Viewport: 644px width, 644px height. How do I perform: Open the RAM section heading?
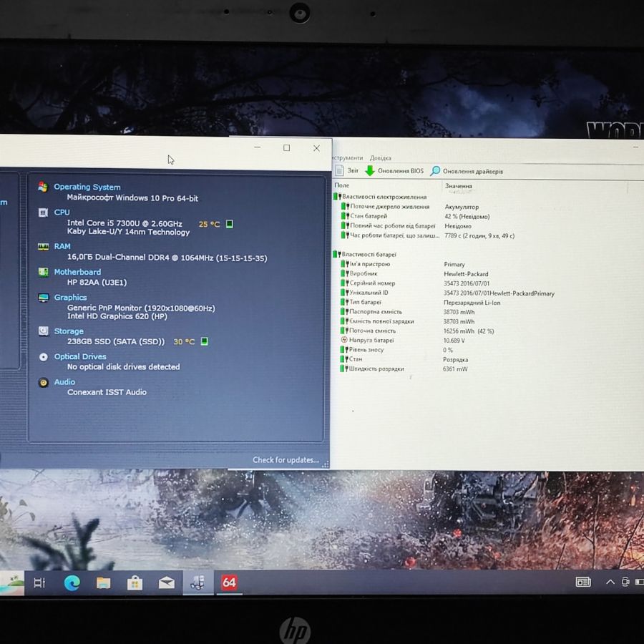pyautogui.click(x=62, y=246)
